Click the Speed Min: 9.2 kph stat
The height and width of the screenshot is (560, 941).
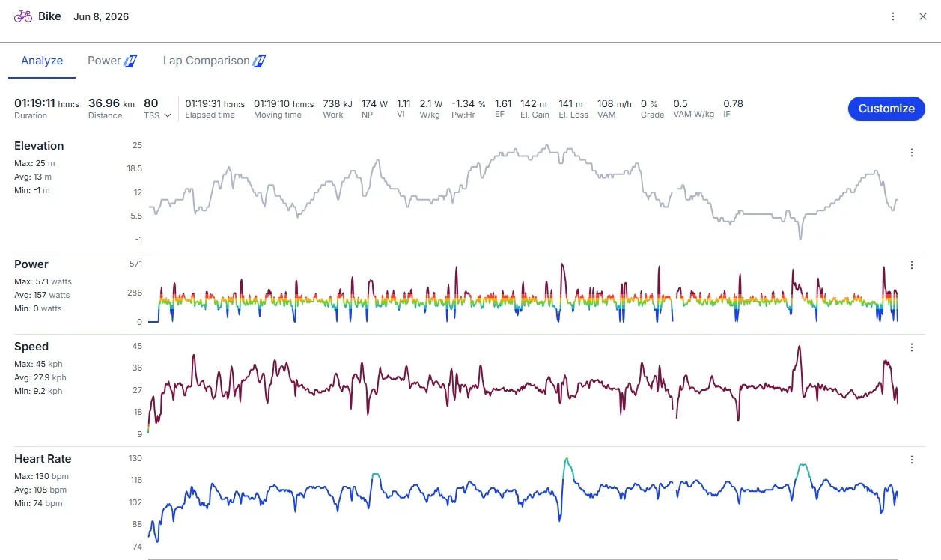(x=38, y=391)
